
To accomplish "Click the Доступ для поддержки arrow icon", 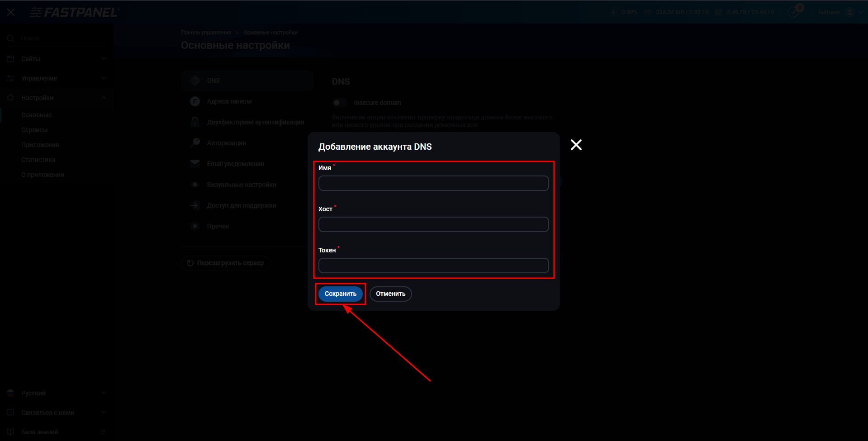I will (x=195, y=205).
